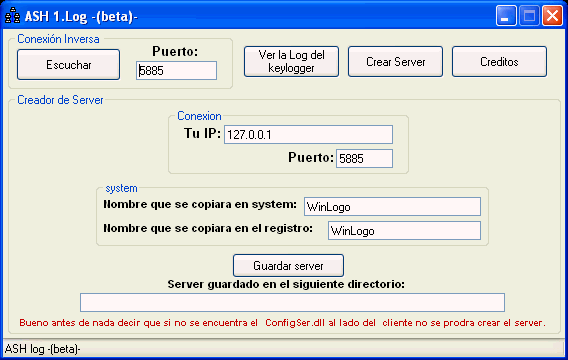Viewport: 568px width, 360px height.
Task: Click the system name field WinLogo
Action: click(392, 207)
